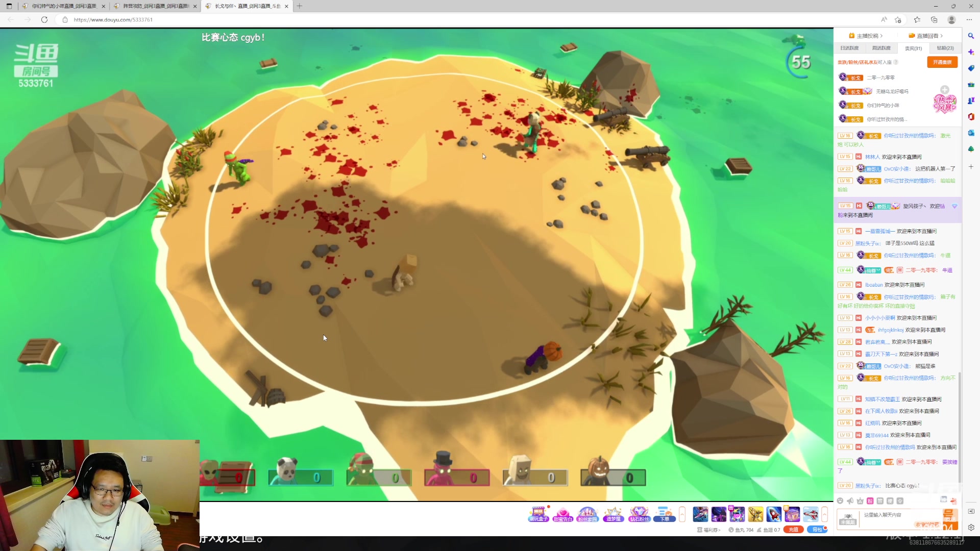Open Edge sidebar search icon
This screenshot has height=551, width=980.
point(971,36)
